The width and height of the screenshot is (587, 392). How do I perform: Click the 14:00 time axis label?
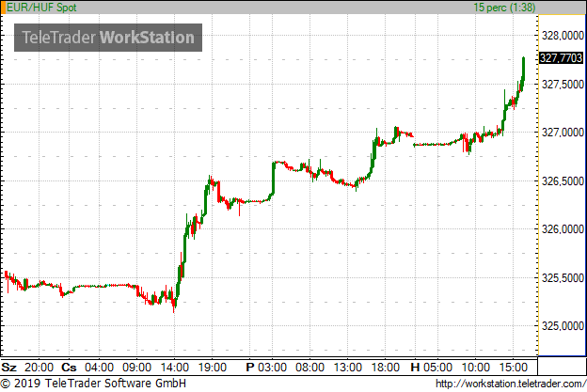pos(175,368)
